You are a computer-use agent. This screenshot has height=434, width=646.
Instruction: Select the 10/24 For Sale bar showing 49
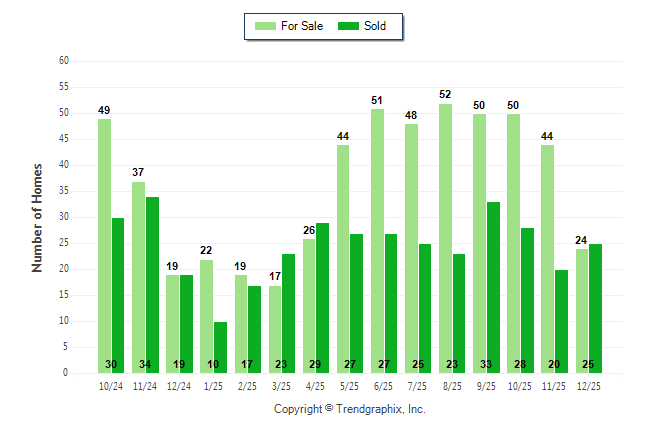tap(104, 246)
